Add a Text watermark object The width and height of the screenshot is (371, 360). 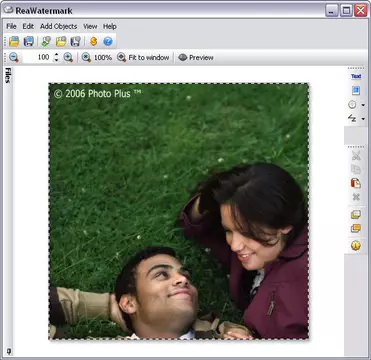point(356,76)
